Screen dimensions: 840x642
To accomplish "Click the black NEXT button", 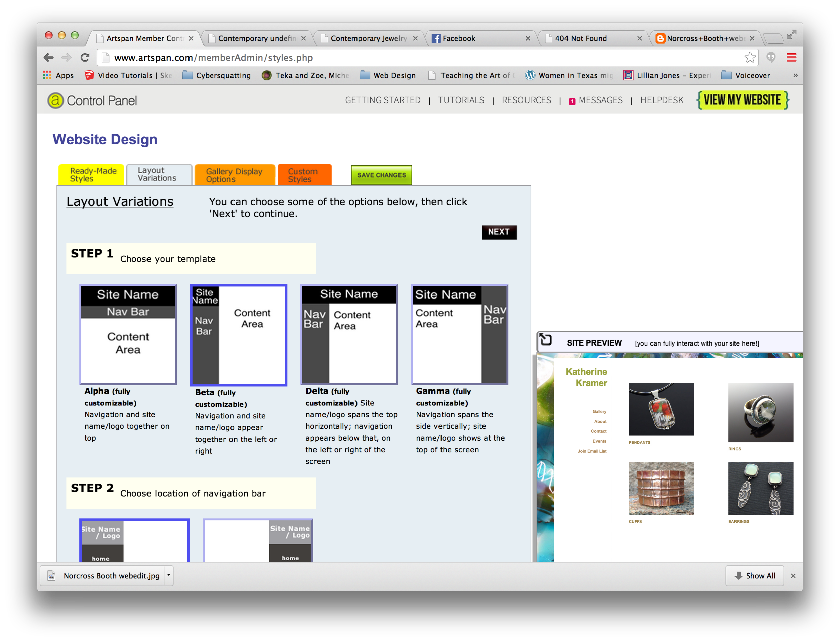I will (499, 232).
